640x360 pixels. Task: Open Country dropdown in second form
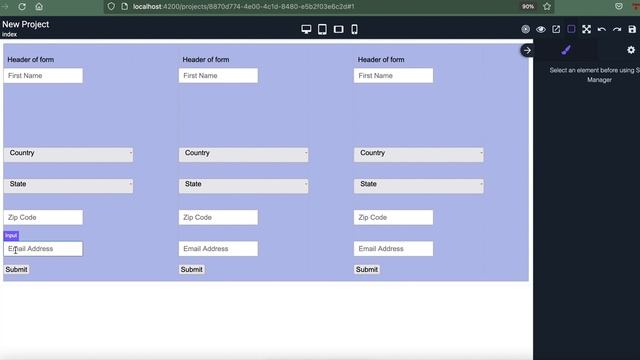click(x=244, y=154)
